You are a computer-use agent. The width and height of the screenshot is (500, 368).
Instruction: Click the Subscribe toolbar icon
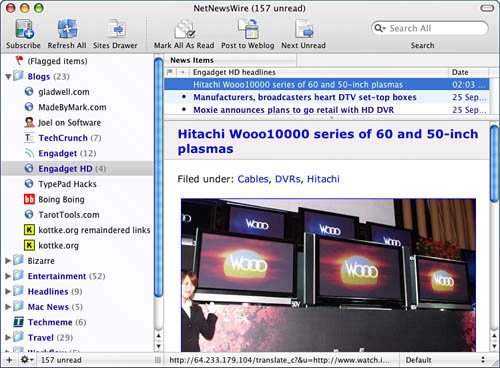tap(24, 29)
